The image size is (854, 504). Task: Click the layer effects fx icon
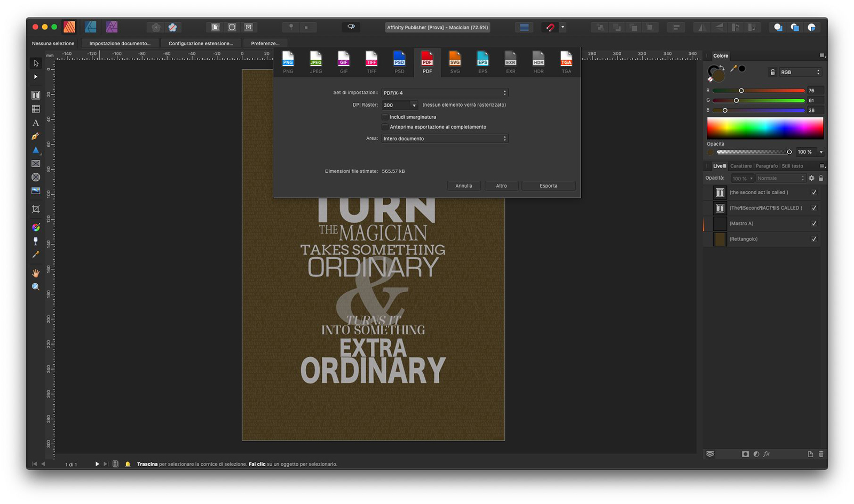766,454
